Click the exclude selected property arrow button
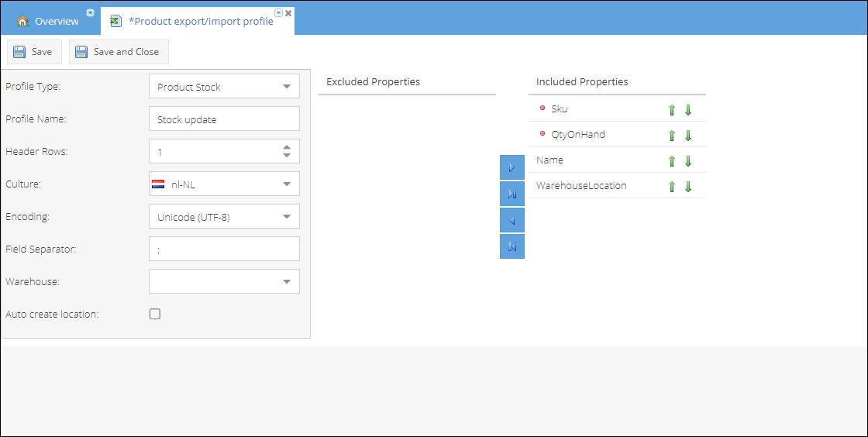This screenshot has height=437, width=868. pyautogui.click(x=512, y=220)
